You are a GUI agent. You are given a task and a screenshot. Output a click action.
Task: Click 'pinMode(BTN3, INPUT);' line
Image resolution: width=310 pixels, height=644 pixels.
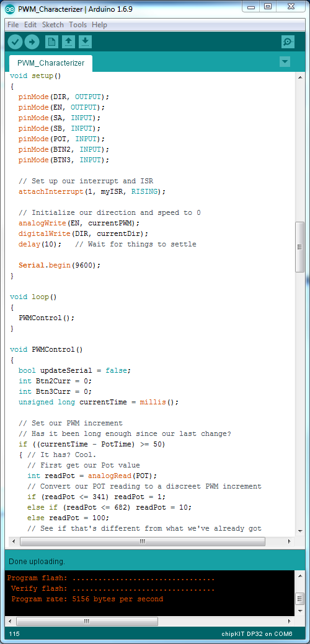64,160
